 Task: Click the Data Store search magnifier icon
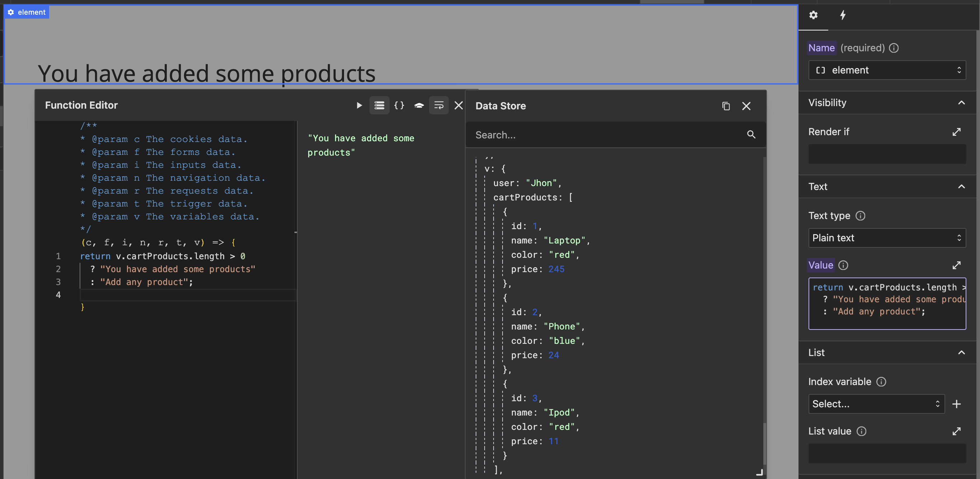click(751, 134)
